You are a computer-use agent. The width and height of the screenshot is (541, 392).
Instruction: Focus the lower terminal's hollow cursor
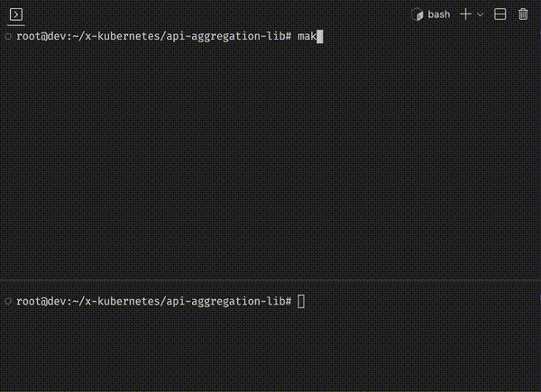pyautogui.click(x=301, y=301)
